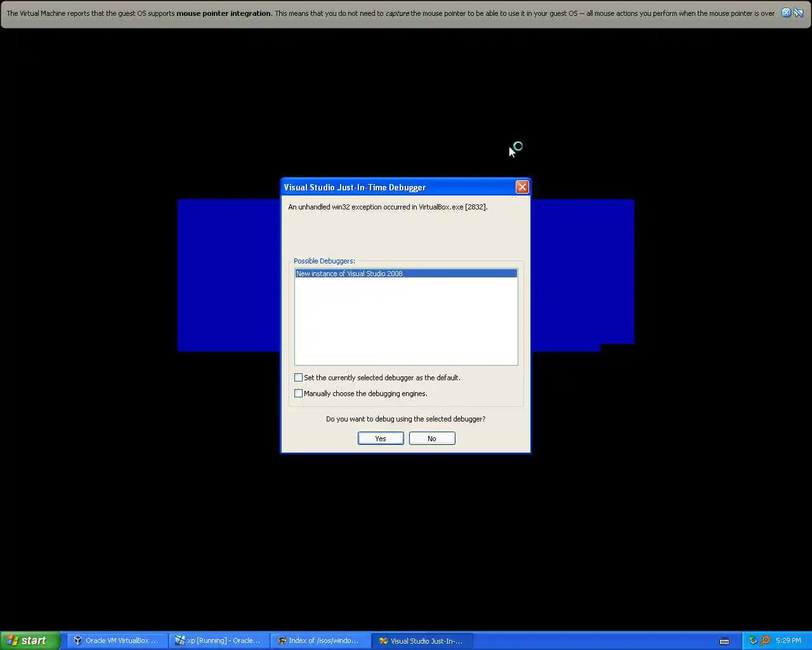Click Yes to debug with selected debugger

(x=381, y=439)
